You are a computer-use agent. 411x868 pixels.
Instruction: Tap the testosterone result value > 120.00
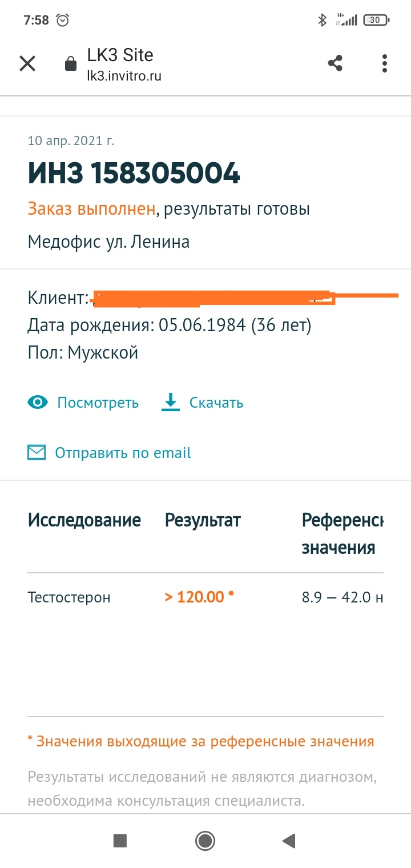[x=199, y=597]
